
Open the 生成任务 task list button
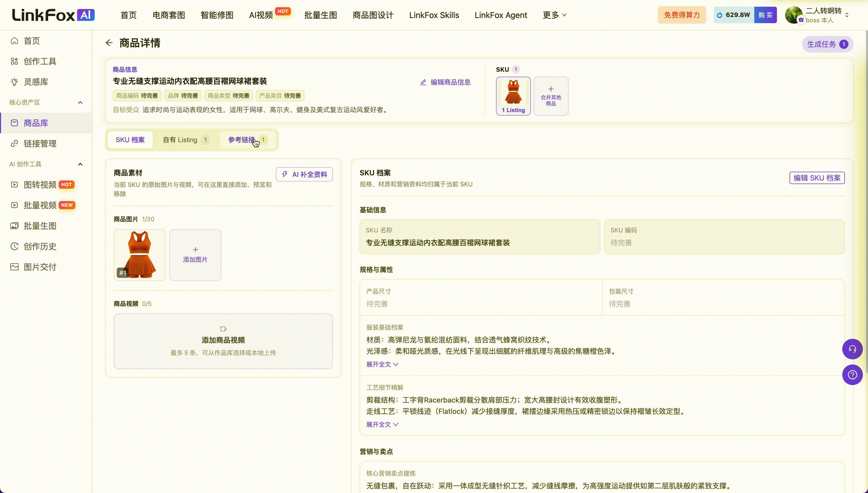pyautogui.click(x=827, y=44)
